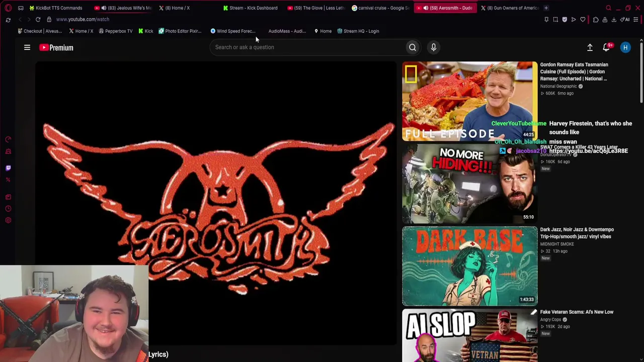The width and height of the screenshot is (644, 362).
Task: Open the Fake Veteran Scams video title
Action: coord(577,312)
